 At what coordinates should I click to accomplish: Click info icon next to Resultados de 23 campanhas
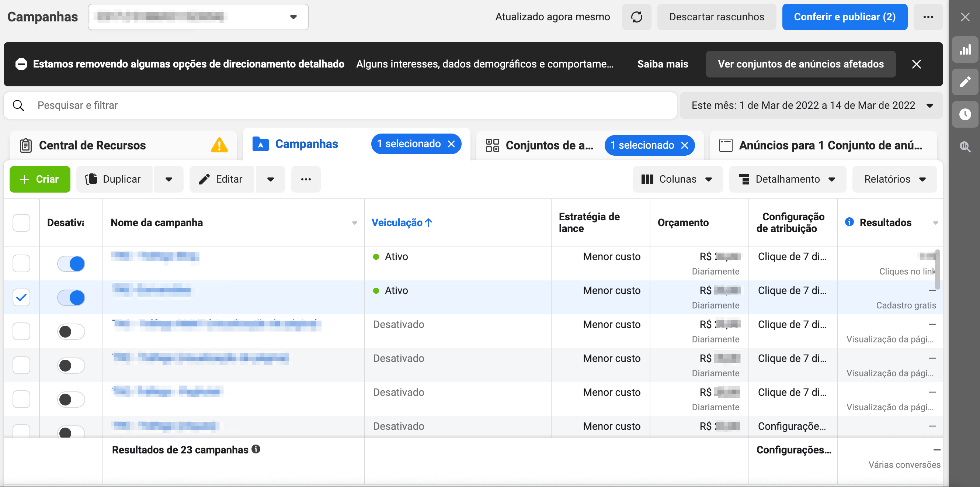(256, 449)
